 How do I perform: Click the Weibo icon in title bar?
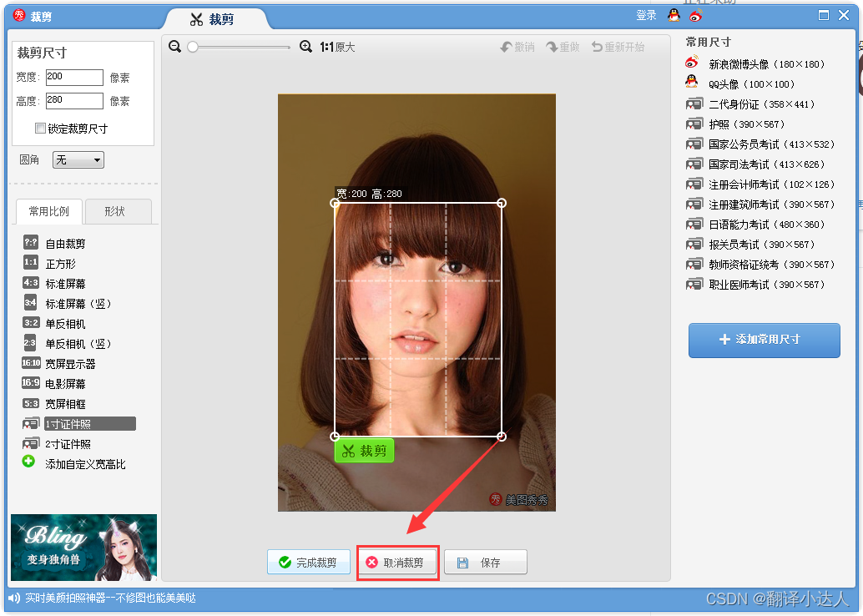click(x=696, y=15)
